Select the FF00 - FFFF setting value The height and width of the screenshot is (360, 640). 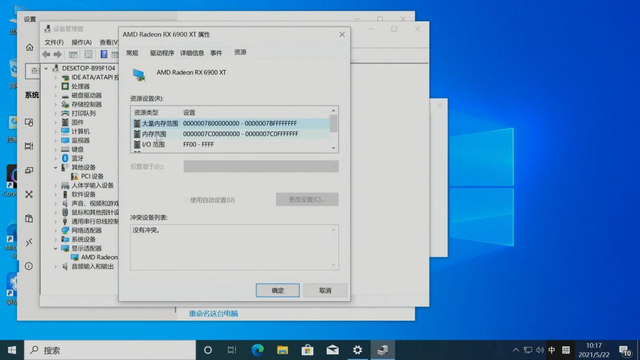(198, 144)
